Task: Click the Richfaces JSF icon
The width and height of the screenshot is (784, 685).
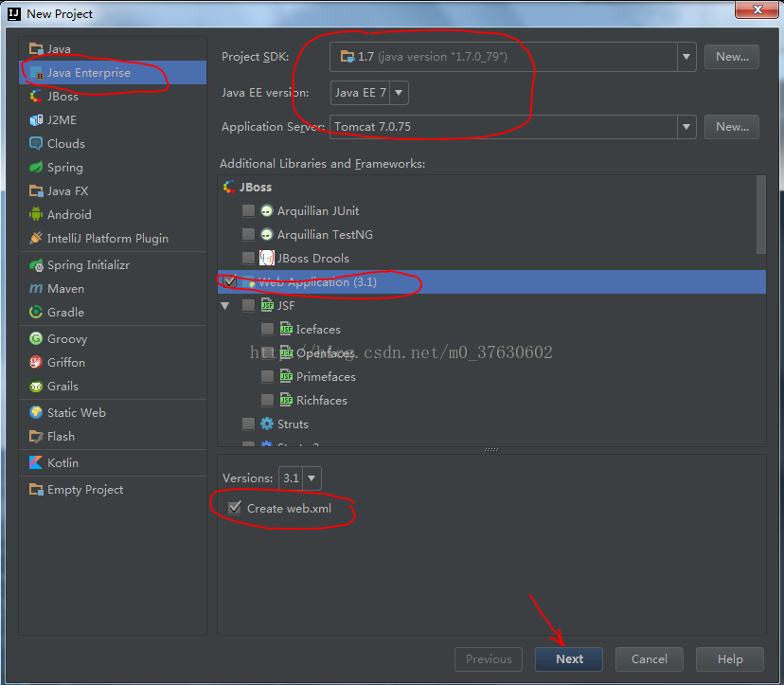Action: coord(286,400)
